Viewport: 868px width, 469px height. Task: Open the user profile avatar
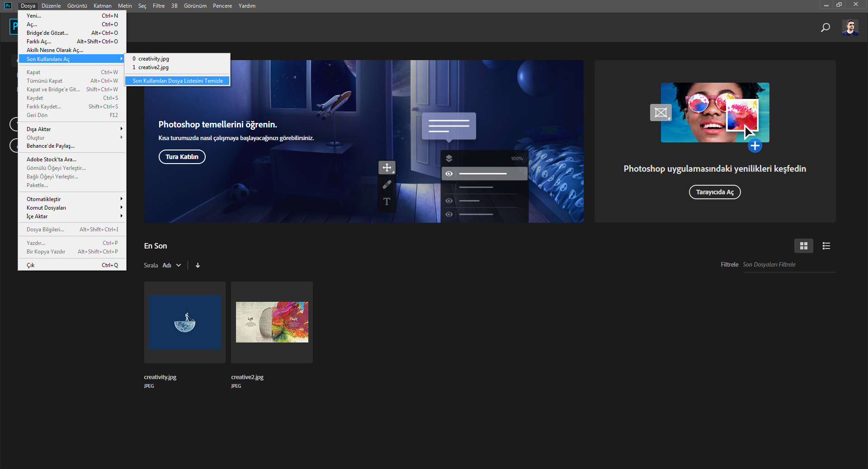[850, 28]
